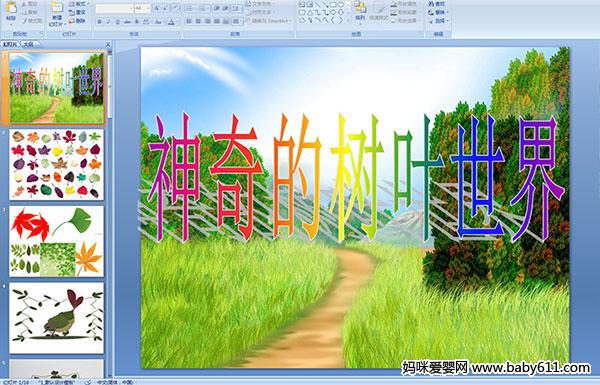600x385 pixels.
Task: Toggle Italic formatting
Action: pos(109,22)
